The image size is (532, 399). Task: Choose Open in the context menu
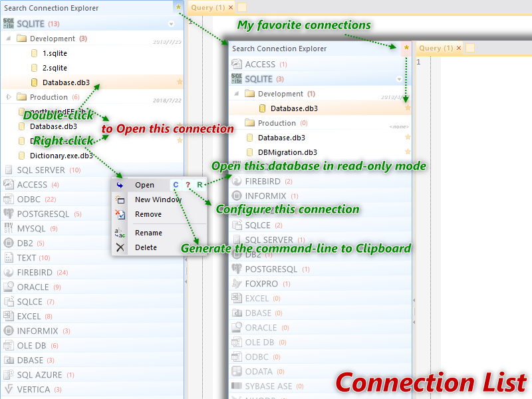(x=144, y=185)
